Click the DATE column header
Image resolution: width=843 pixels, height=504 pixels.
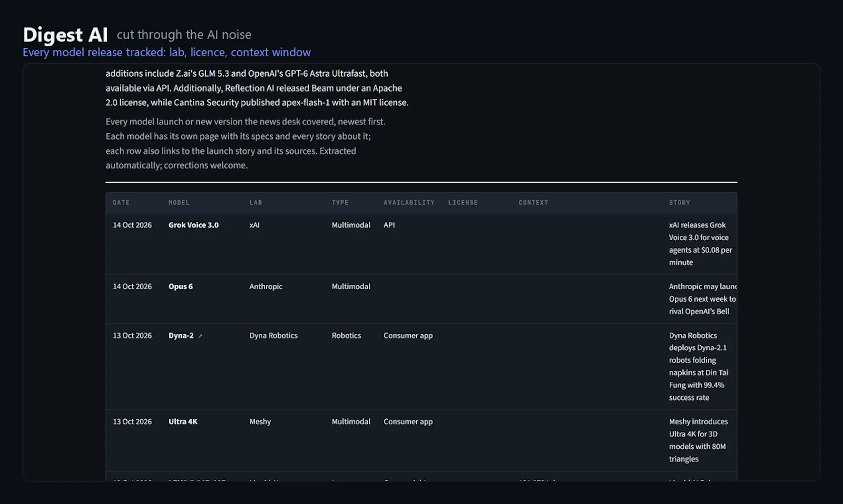121,202
